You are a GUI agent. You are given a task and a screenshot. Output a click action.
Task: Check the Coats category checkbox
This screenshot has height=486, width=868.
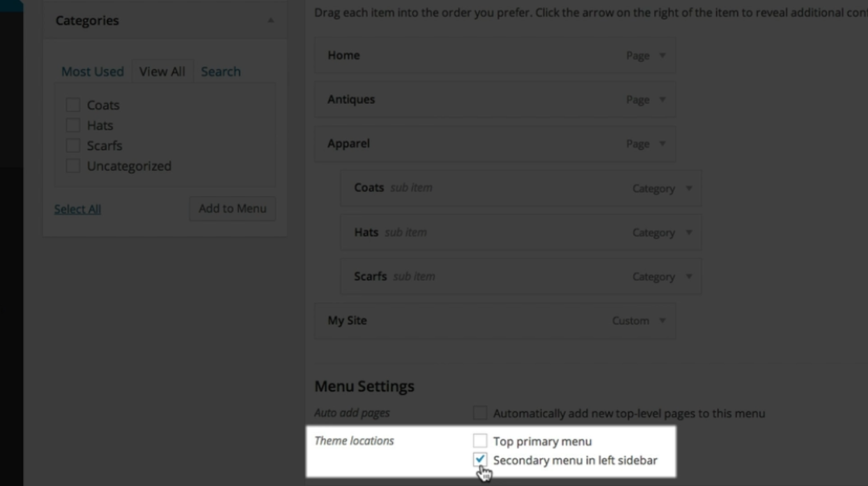tap(73, 105)
